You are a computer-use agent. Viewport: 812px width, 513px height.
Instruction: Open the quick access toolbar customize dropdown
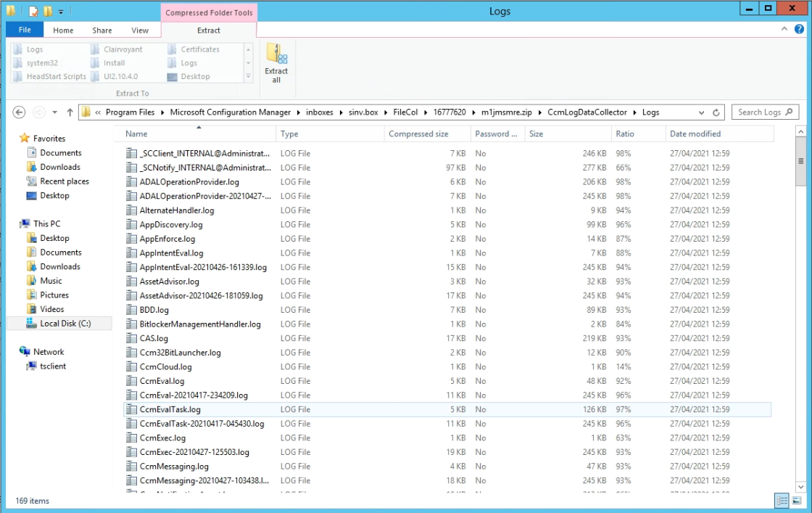tap(59, 11)
